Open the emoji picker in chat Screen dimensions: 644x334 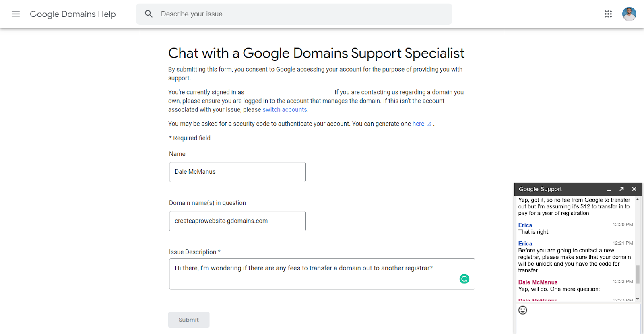coord(523,310)
